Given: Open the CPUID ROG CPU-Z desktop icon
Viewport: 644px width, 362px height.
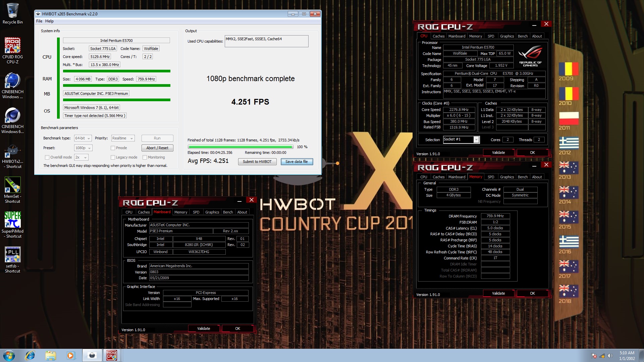Looking at the screenshot, I should pyautogui.click(x=12, y=50).
